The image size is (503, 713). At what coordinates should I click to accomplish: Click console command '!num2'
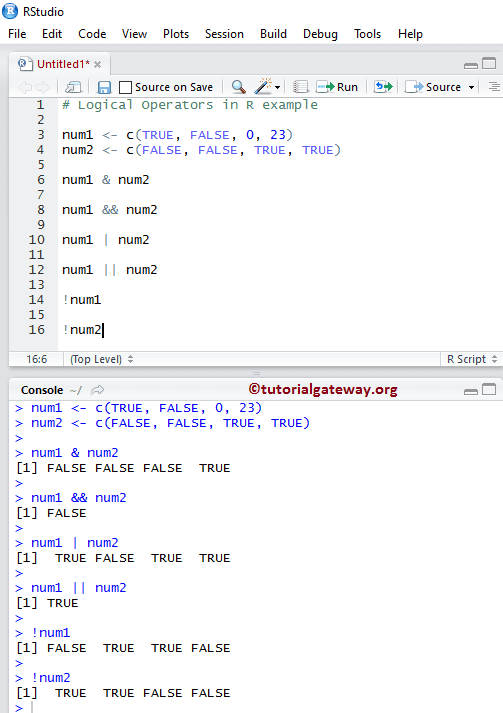click(x=51, y=678)
